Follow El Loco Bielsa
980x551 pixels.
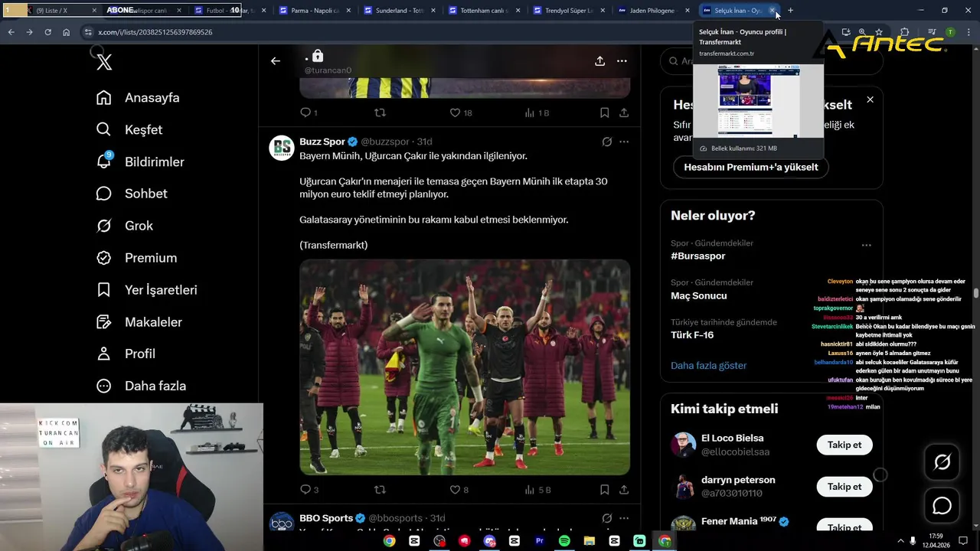[844, 445]
